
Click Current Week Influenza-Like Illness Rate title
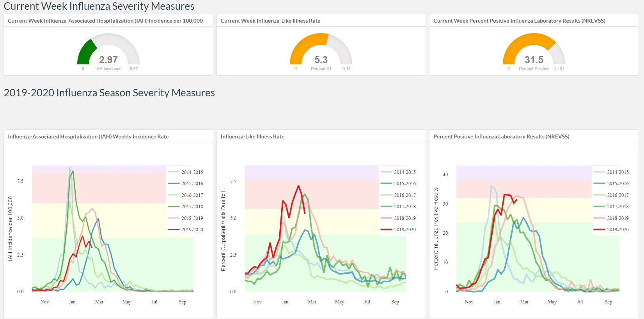(270, 21)
